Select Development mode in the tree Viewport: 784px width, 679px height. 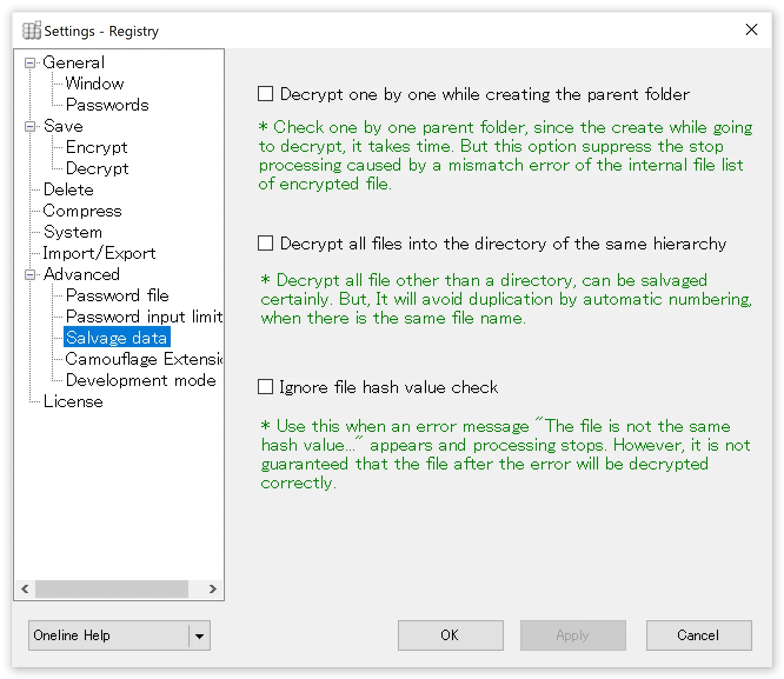click(x=141, y=380)
